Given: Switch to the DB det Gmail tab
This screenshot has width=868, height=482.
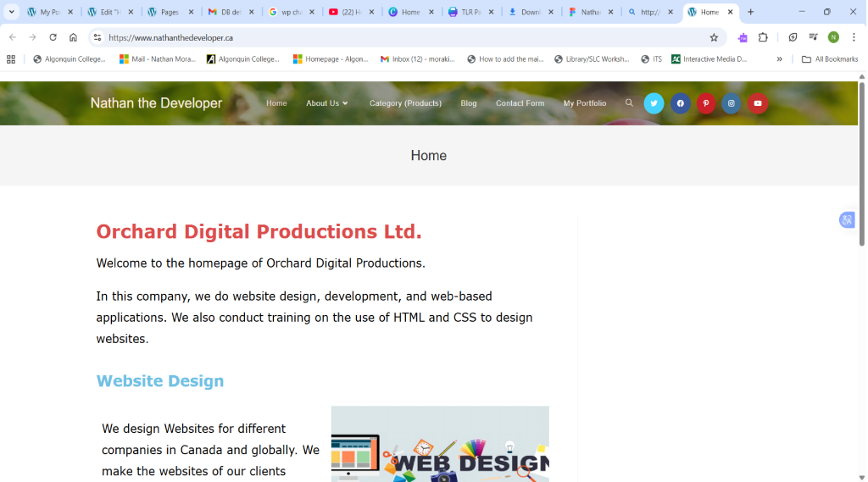Looking at the screenshot, I should pyautogui.click(x=230, y=12).
